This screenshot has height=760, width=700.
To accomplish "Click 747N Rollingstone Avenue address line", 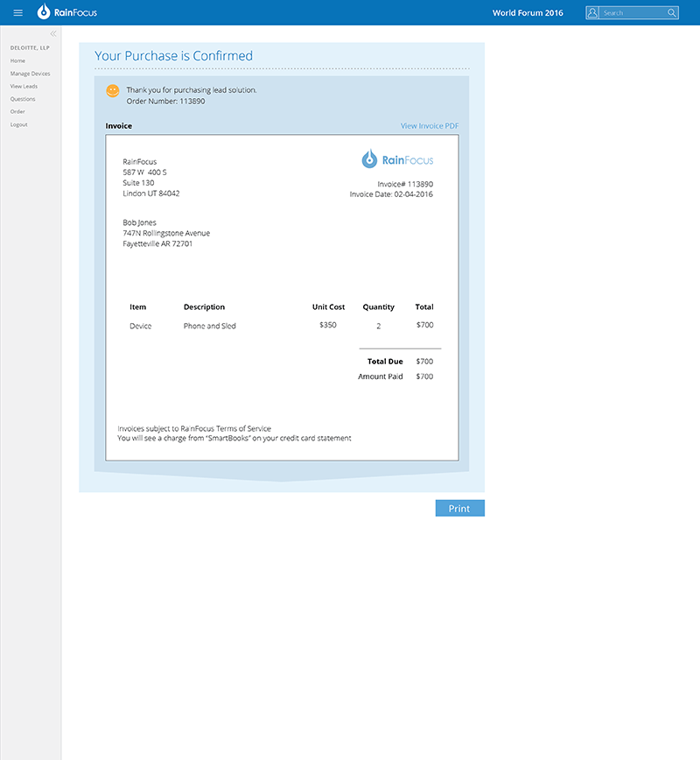I will pos(166,233).
